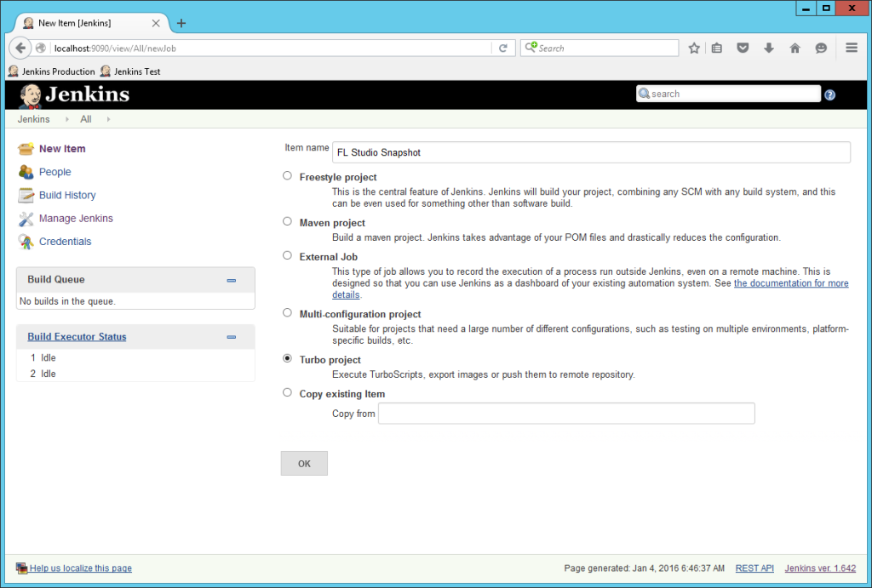Click the Credentials sidebar icon

(25, 241)
